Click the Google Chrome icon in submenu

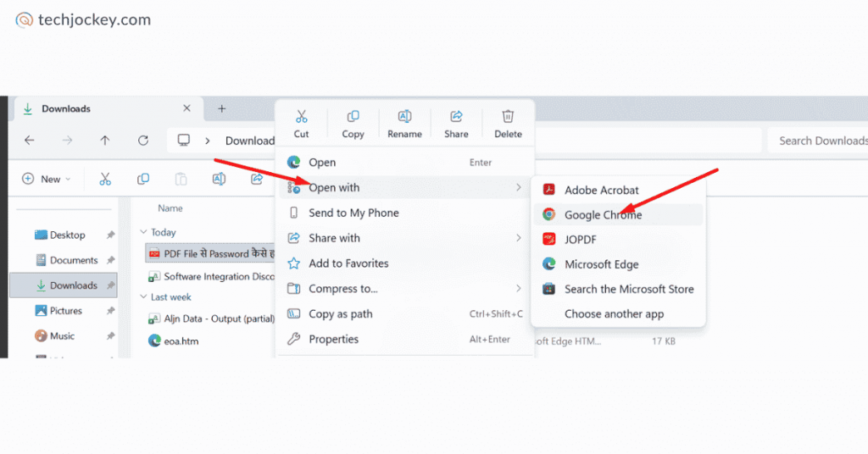548,214
